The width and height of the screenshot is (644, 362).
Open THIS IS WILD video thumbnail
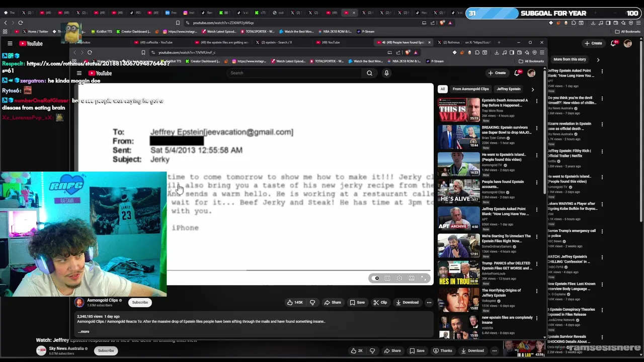tap(459, 110)
